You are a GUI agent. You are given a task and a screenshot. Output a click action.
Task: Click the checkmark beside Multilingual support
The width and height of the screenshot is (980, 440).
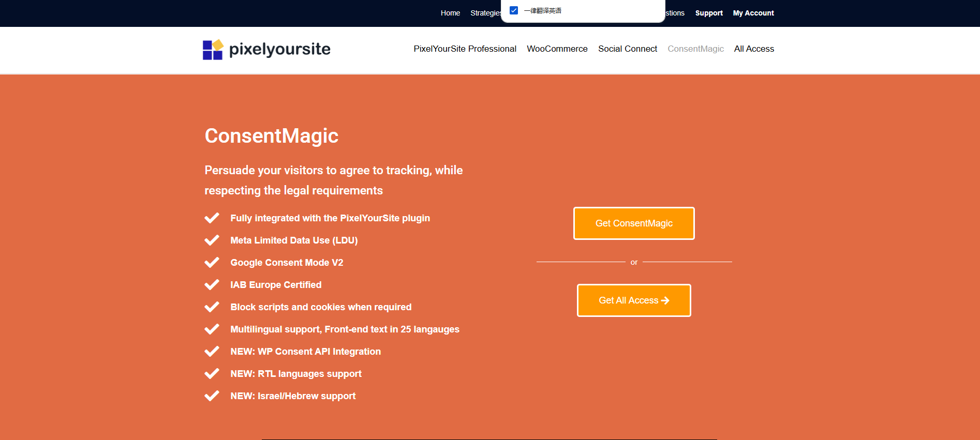(212, 329)
